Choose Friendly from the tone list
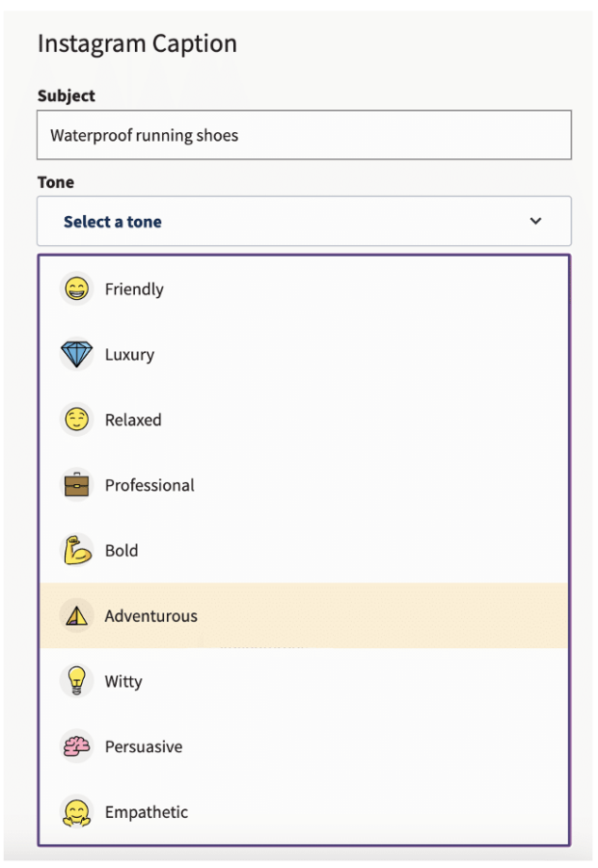Viewport: 598px width, 868px height. [304, 289]
